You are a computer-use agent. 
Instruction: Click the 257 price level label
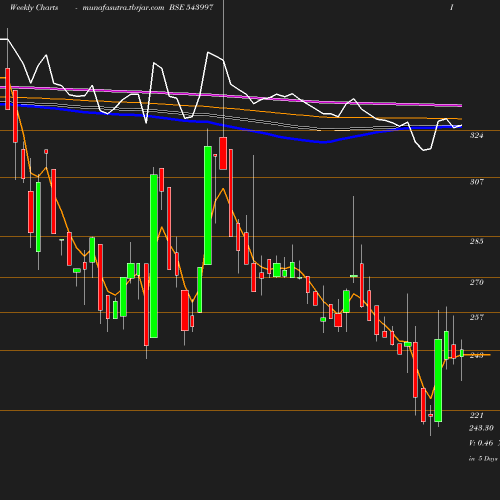(476, 317)
